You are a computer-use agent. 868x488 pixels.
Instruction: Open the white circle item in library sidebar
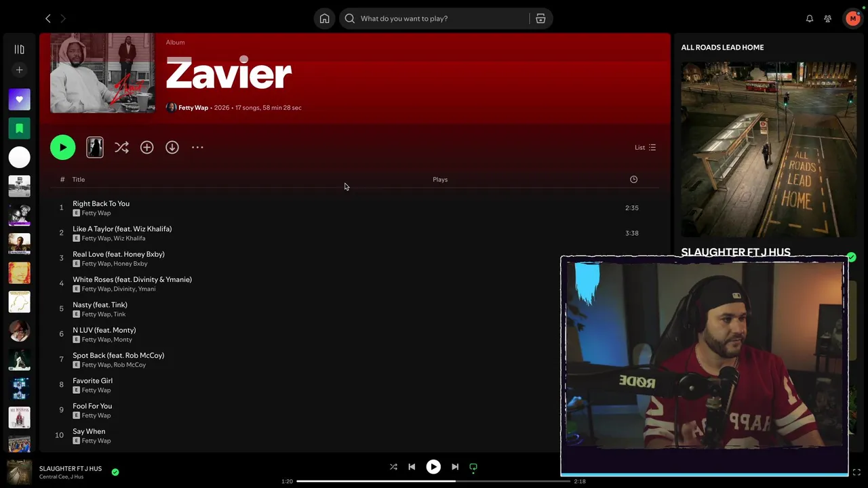pos(19,157)
